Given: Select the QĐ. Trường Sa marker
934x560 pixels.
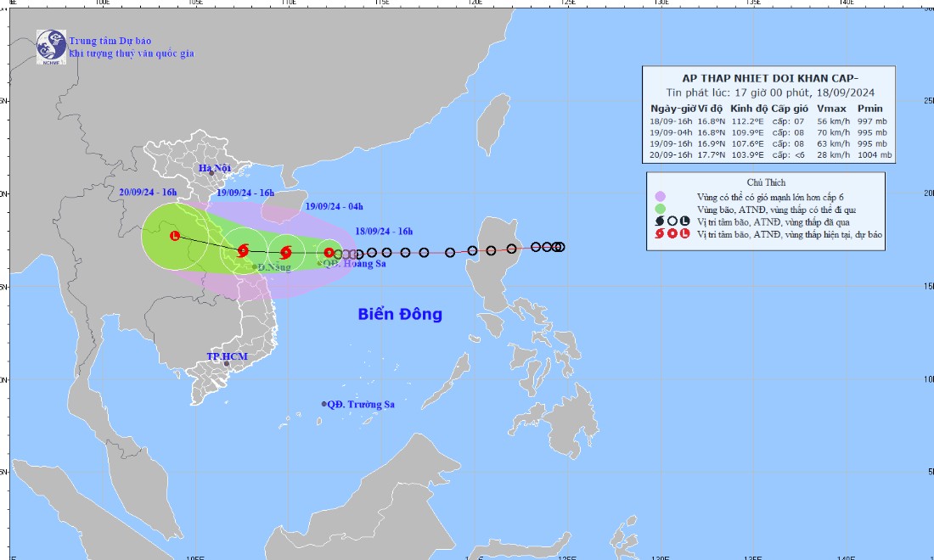Looking at the screenshot, I should pos(324,405).
